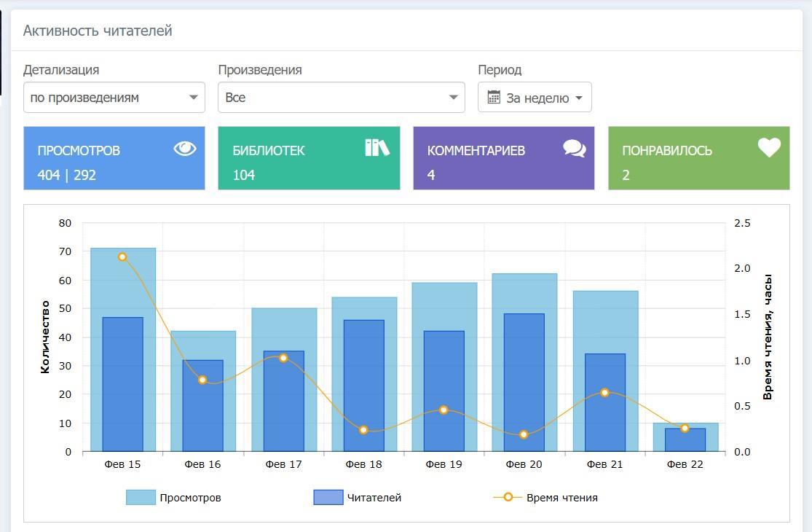Click the speech bubbles icon on Комментариев card

click(x=574, y=149)
